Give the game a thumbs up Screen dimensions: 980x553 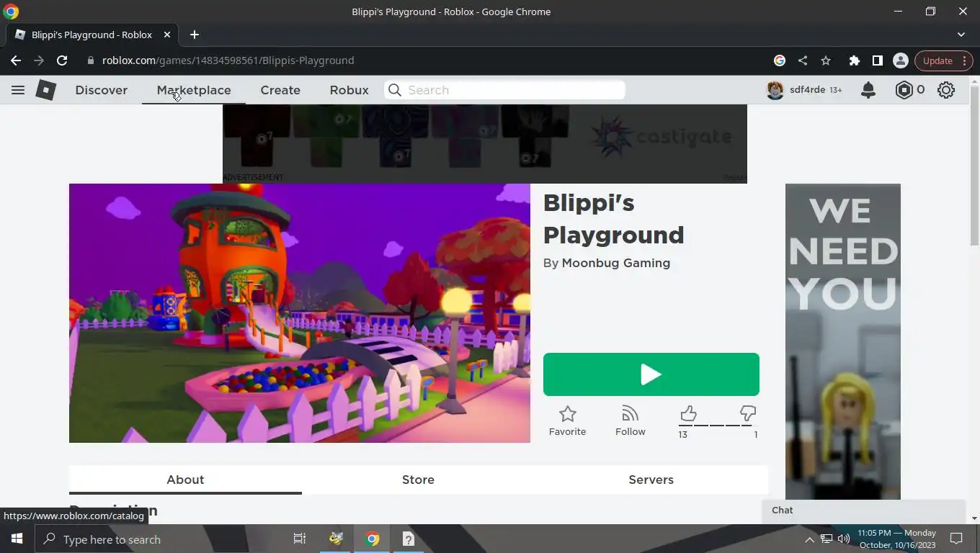688,413
